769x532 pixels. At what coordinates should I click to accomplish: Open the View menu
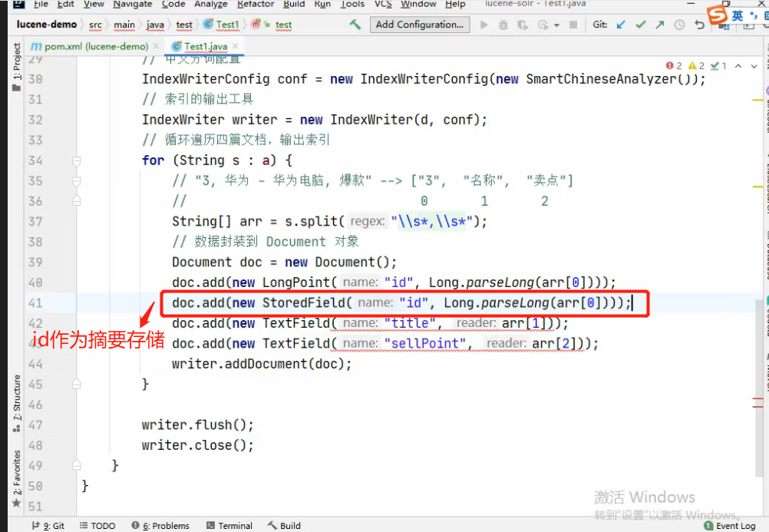pyautogui.click(x=94, y=4)
